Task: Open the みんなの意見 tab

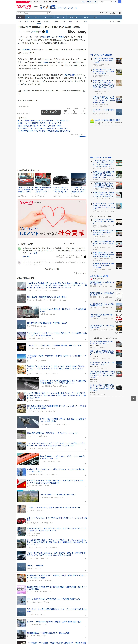Action: (x=73, y=17)
